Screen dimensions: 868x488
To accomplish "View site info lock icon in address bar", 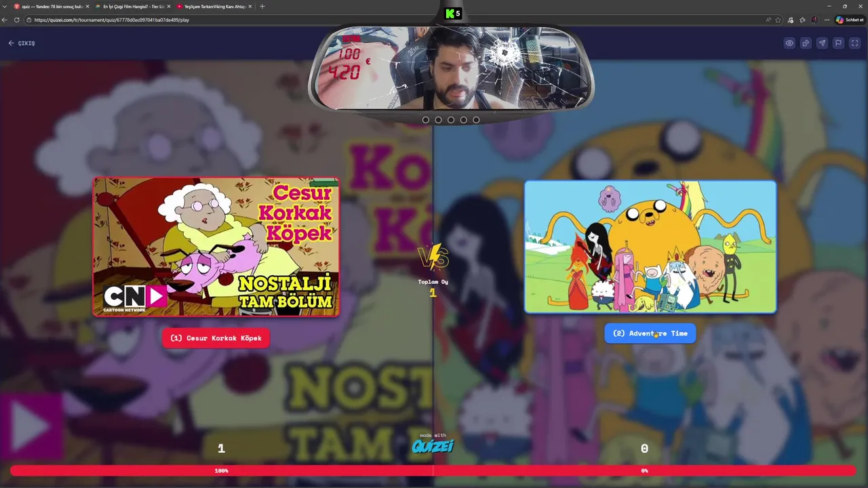I will [x=29, y=20].
